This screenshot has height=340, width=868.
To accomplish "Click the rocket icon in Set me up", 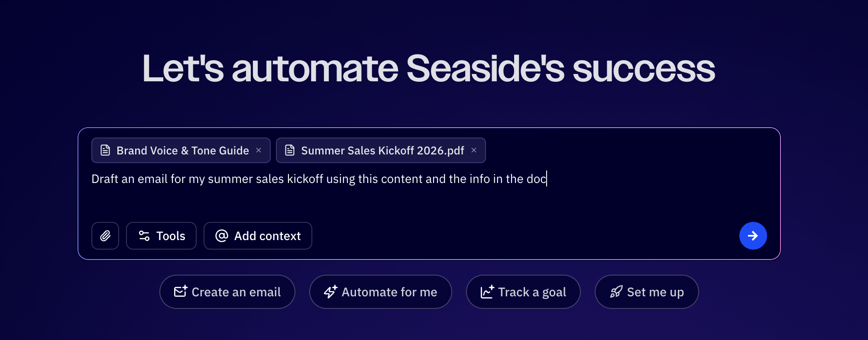I will coord(616,292).
